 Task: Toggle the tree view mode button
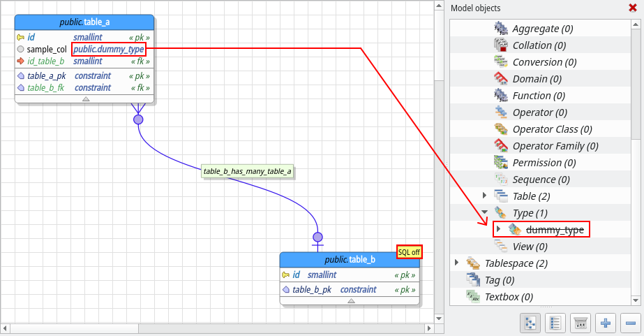(530, 323)
